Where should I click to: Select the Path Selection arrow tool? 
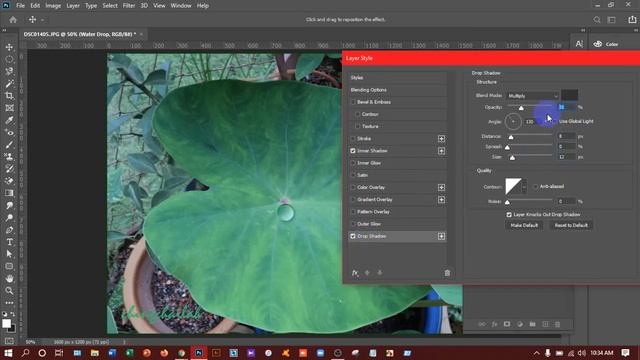9,254
